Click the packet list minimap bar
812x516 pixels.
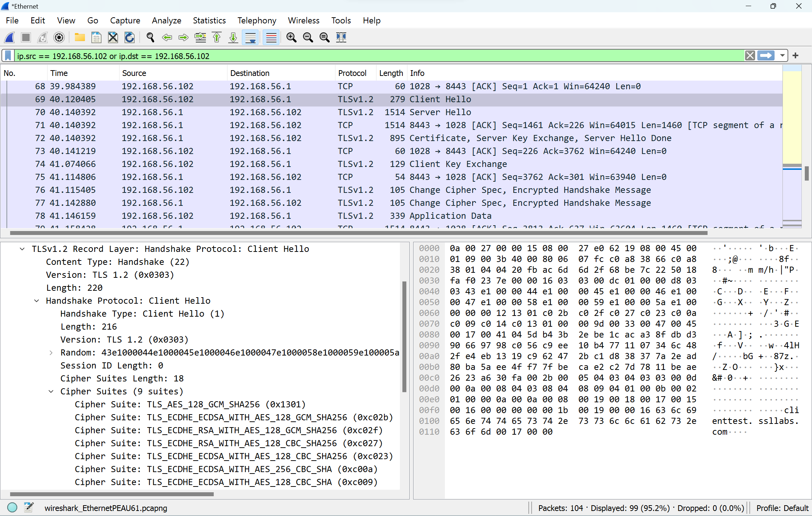point(792,146)
